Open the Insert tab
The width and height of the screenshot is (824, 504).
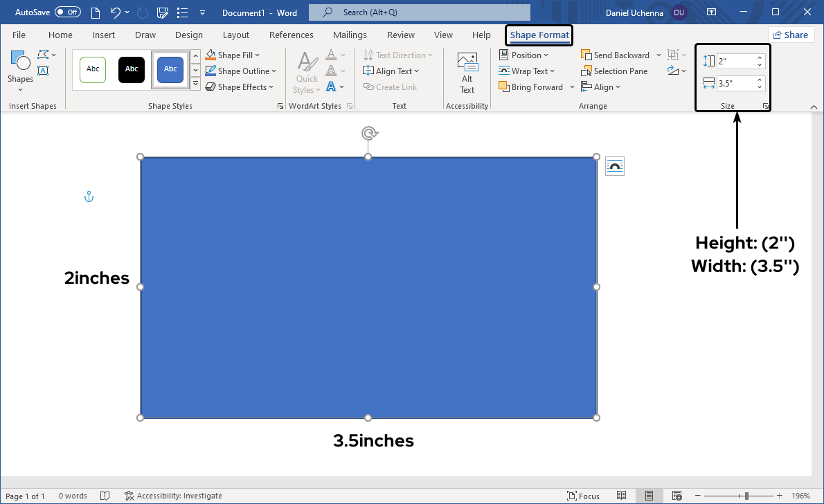(104, 35)
